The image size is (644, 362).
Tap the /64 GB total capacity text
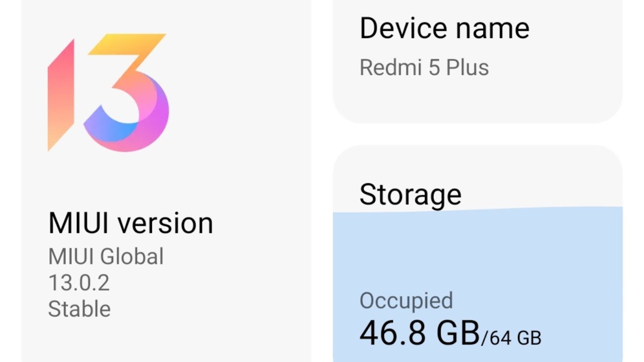[511, 337]
